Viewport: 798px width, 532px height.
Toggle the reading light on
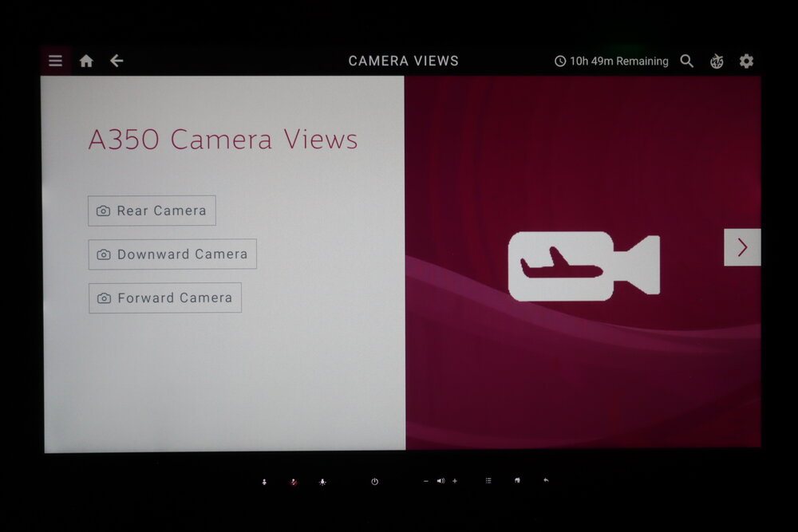pyautogui.click(x=322, y=481)
